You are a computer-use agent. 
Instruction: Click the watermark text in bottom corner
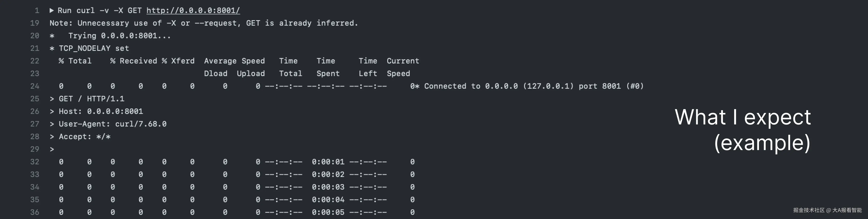[827, 210]
